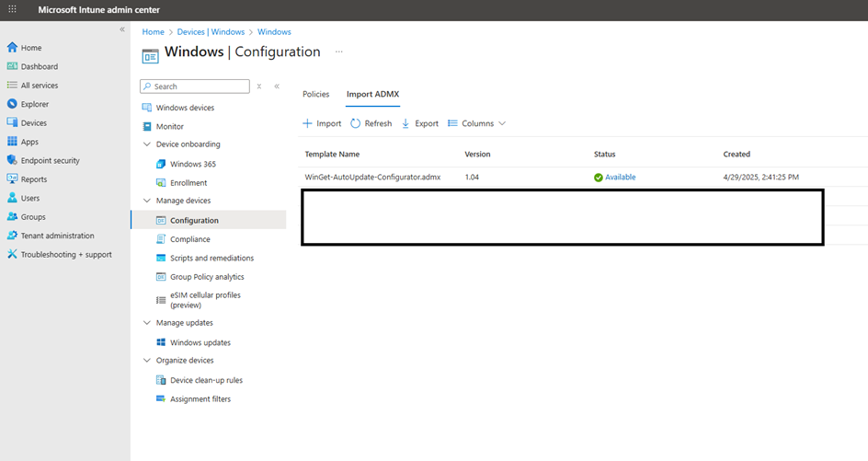Click the Windows devices icon
Image resolution: width=868 pixels, height=461 pixels.
[x=147, y=108]
